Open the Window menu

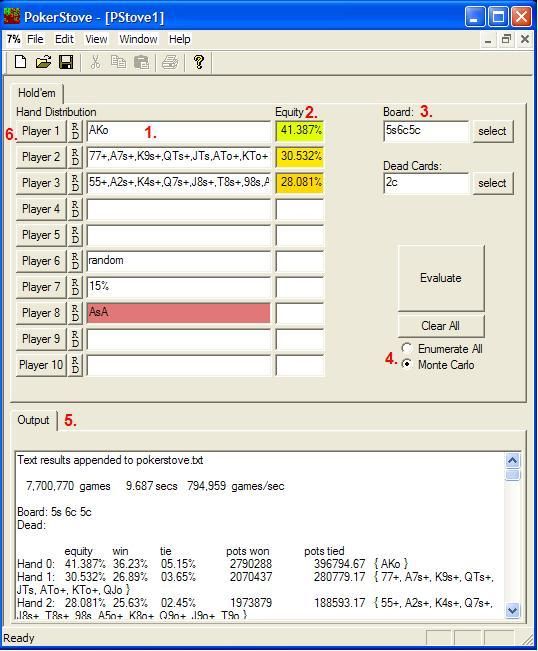coord(138,39)
